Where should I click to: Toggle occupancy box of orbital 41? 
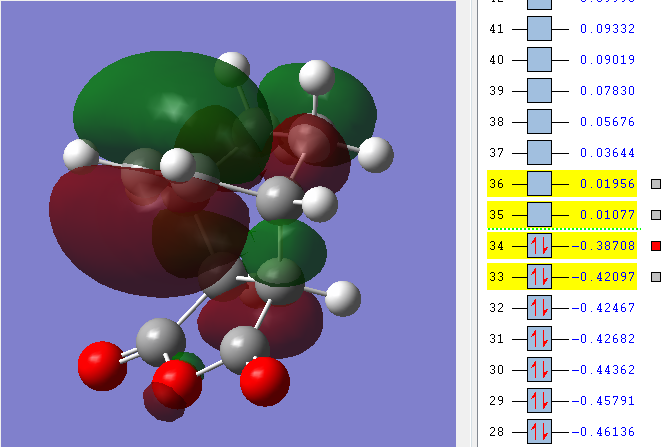pyautogui.click(x=539, y=29)
